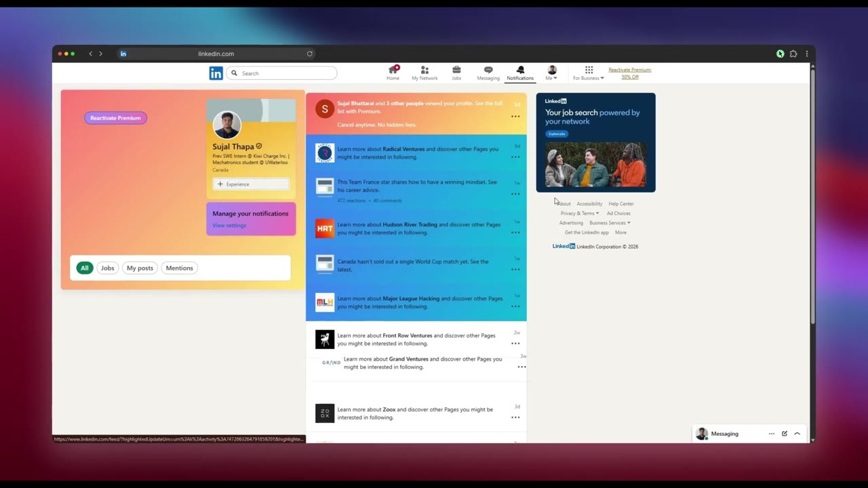The image size is (868, 488).
Task: Open options for Zoox notification
Action: coord(515,418)
